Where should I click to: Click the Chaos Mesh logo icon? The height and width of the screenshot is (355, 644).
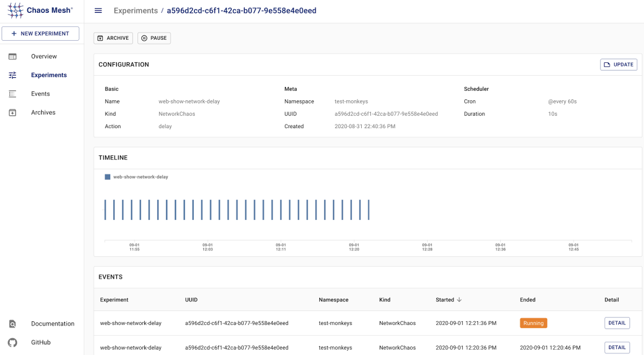click(x=16, y=10)
